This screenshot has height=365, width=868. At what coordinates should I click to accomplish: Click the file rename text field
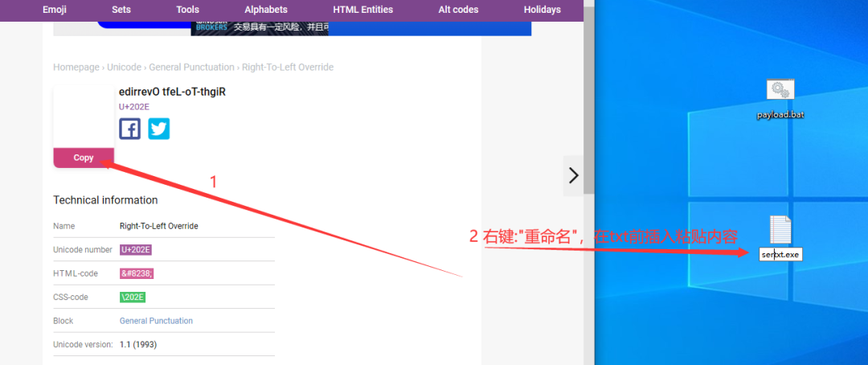point(780,255)
